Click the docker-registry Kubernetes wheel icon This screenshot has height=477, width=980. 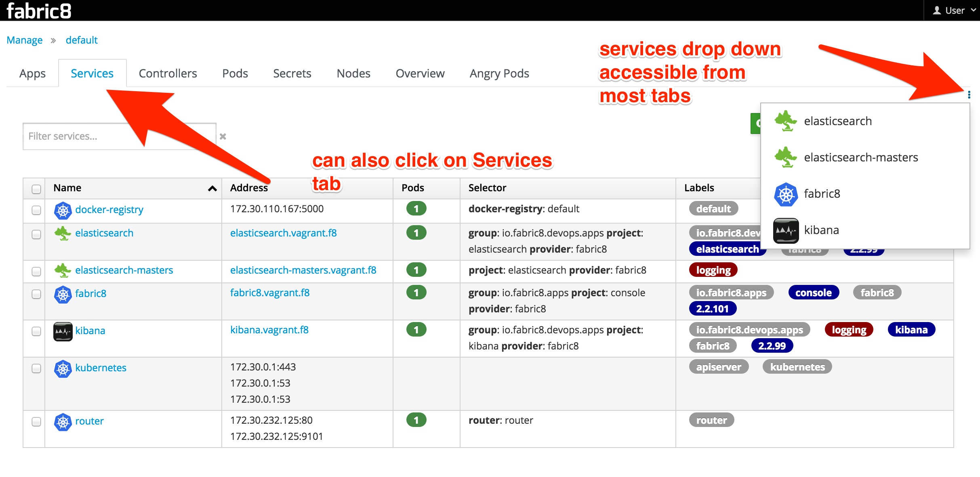click(x=63, y=210)
